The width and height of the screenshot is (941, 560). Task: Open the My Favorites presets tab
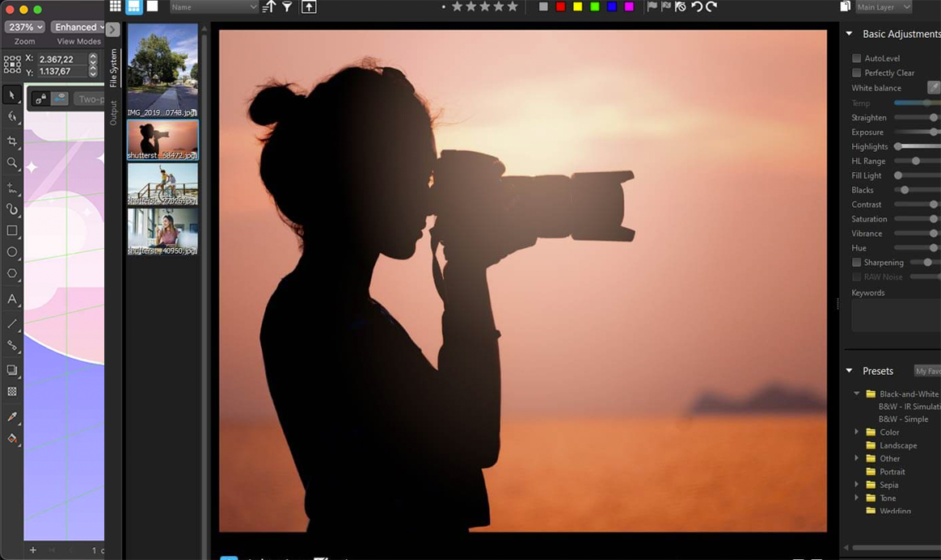tap(927, 371)
